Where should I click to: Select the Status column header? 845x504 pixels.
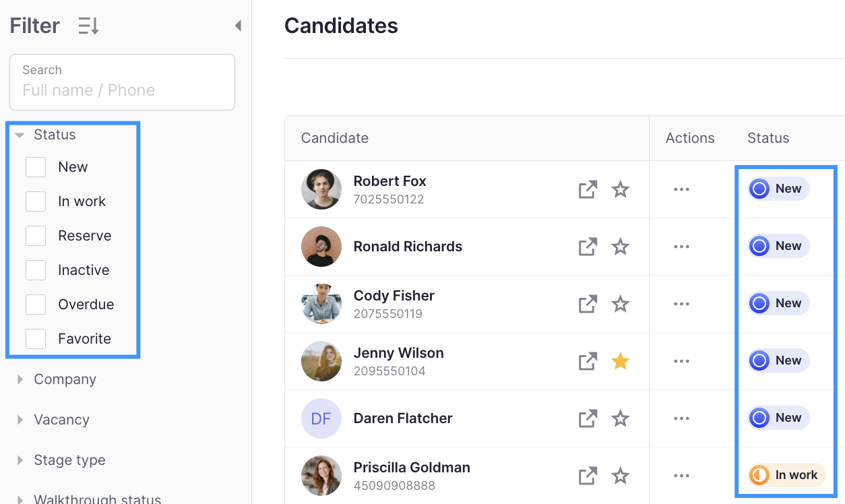pos(768,137)
